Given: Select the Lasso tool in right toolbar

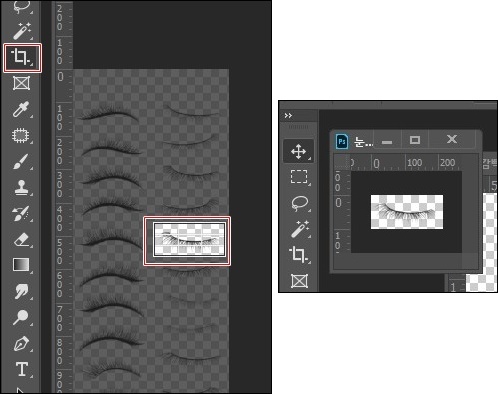Looking at the screenshot, I should [x=299, y=203].
